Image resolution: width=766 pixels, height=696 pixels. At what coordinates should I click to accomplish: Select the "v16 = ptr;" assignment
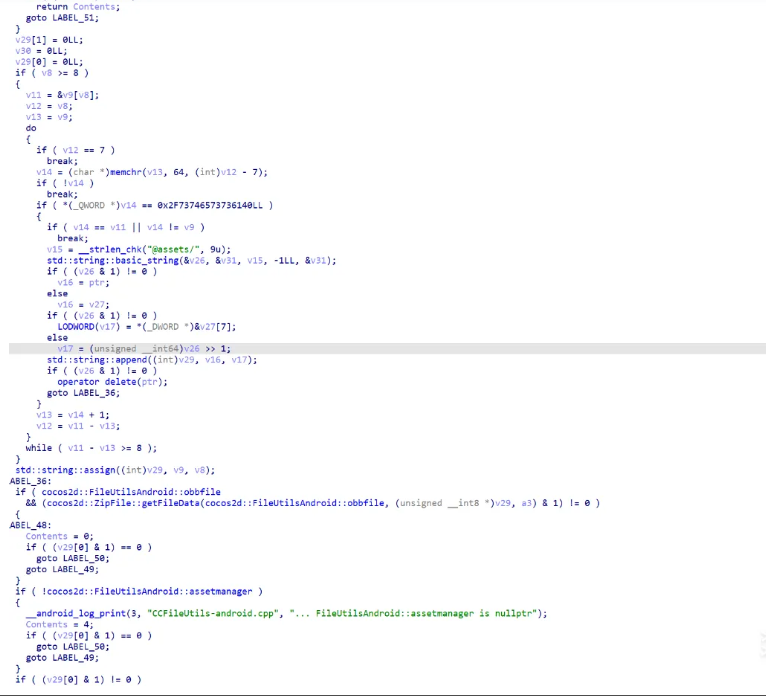[x=84, y=282]
